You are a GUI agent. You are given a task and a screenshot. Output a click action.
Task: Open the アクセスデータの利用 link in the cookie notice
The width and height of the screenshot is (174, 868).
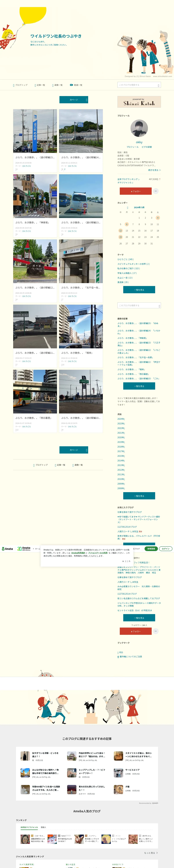click(x=98, y=553)
